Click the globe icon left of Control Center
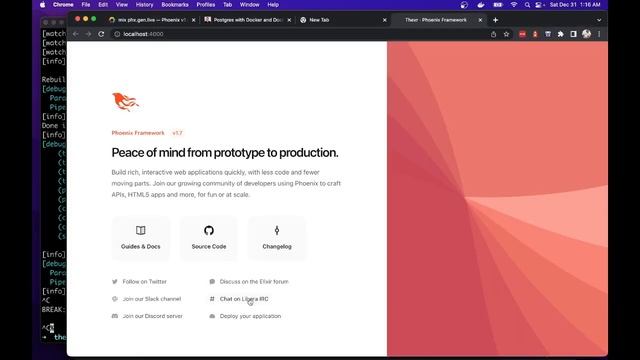This screenshot has width=640, height=360. 464,5
